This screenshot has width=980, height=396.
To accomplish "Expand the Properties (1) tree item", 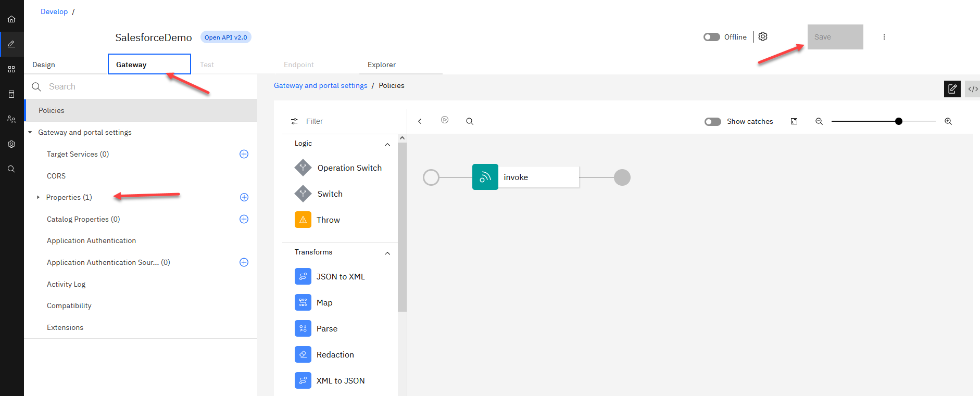I will coord(39,198).
